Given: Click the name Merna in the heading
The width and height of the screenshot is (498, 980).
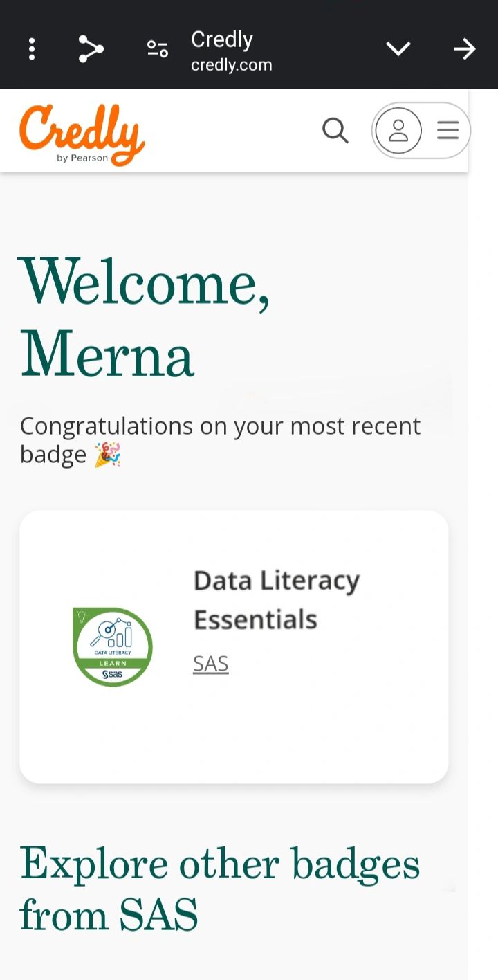Looking at the screenshot, I should pos(107,355).
